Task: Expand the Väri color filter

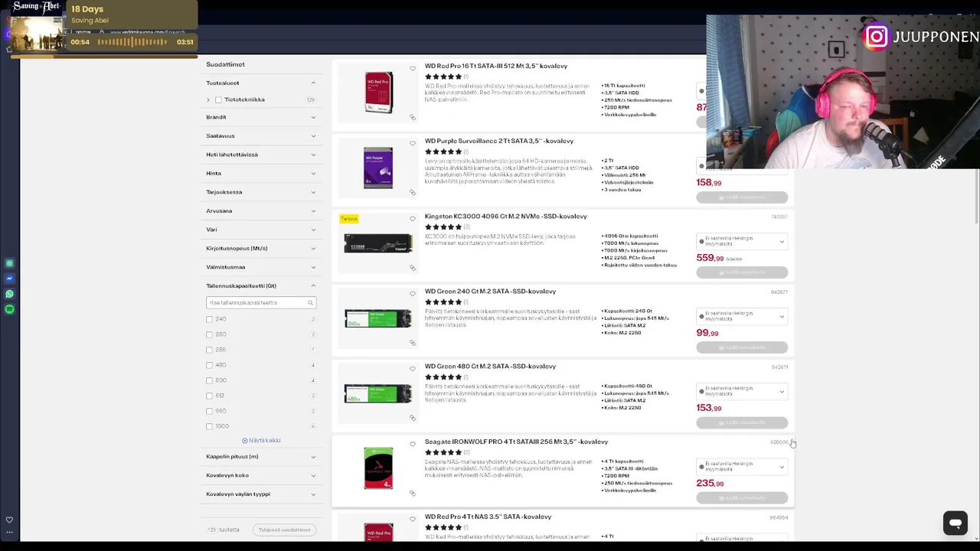Action: coord(261,230)
